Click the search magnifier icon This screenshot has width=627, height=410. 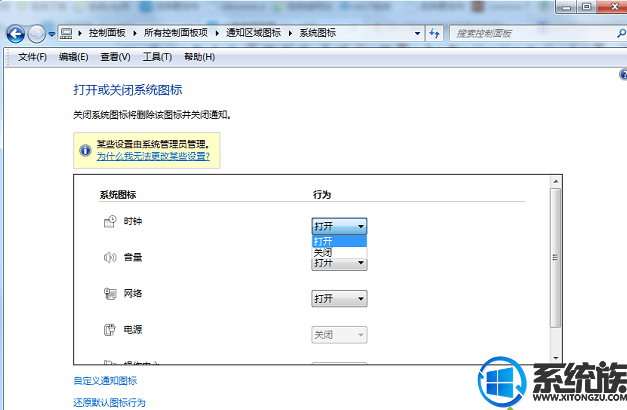(621, 34)
